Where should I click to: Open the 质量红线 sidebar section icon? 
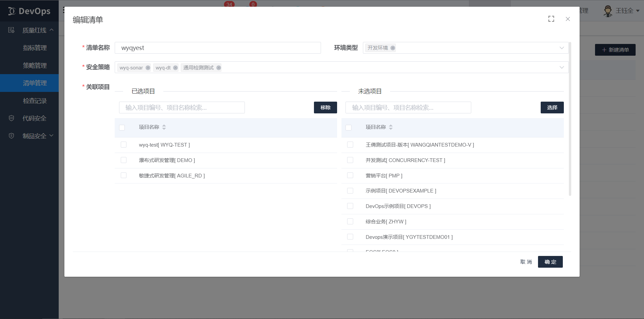click(11, 30)
